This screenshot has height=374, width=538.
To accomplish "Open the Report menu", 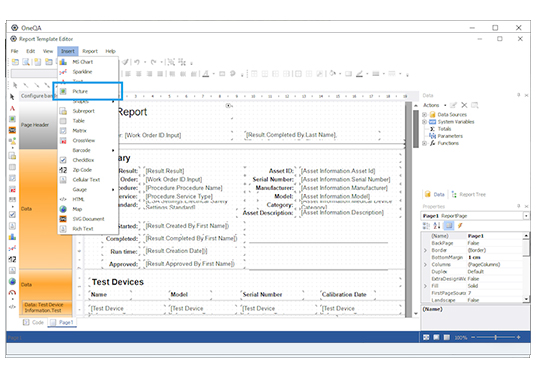I will (x=90, y=51).
